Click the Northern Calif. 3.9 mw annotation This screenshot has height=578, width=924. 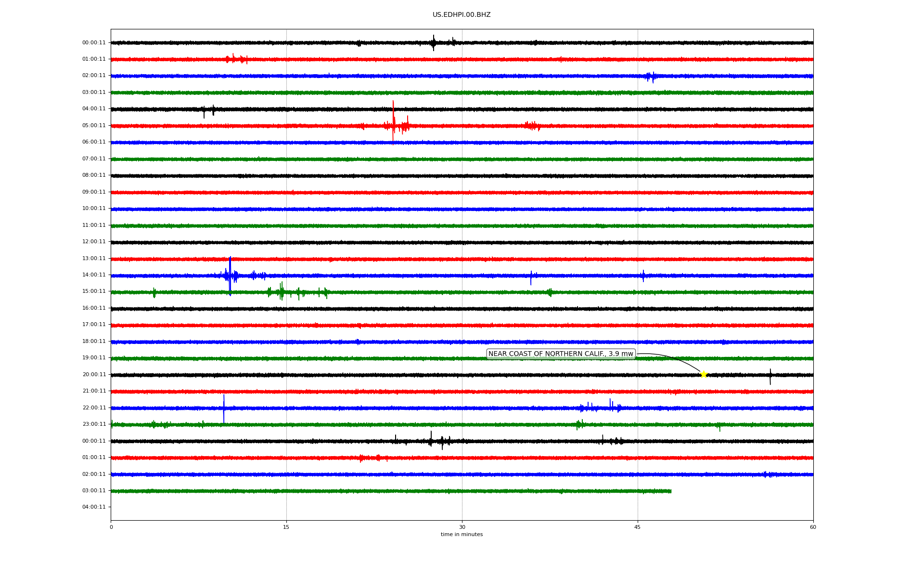pyautogui.click(x=561, y=354)
